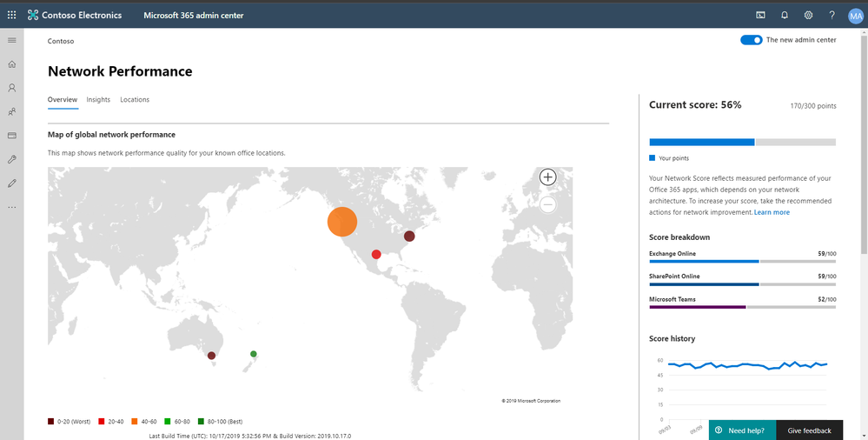Open the app launcher waffle icon

click(11, 15)
